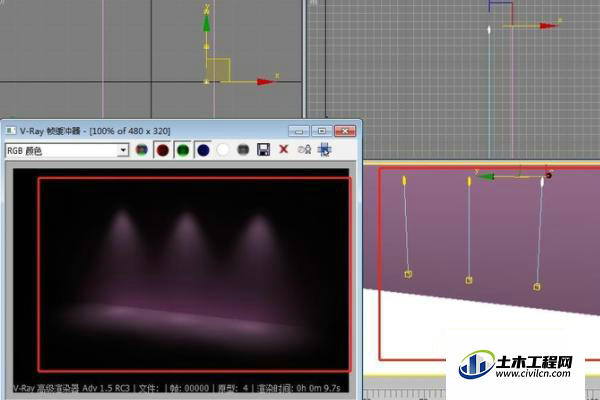Maximize the V-Ray frame buffer window

click(322, 131)
